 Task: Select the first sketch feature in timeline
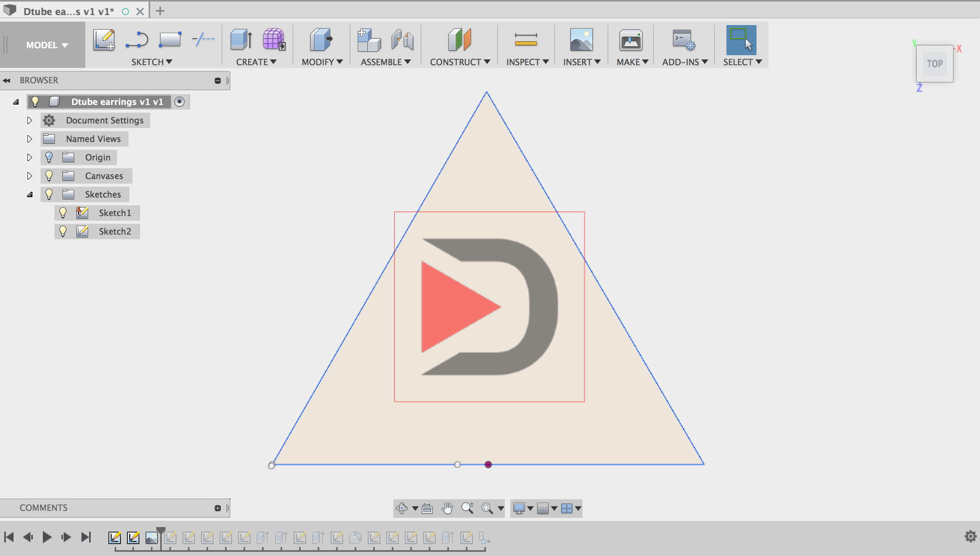115,537
